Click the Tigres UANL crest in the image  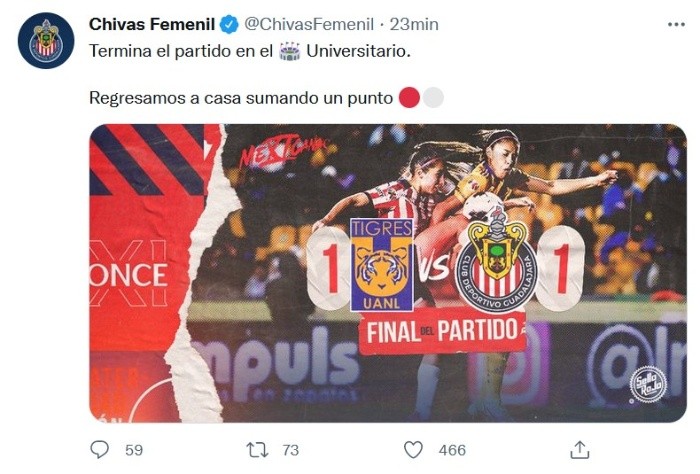(x=382, y=265)
